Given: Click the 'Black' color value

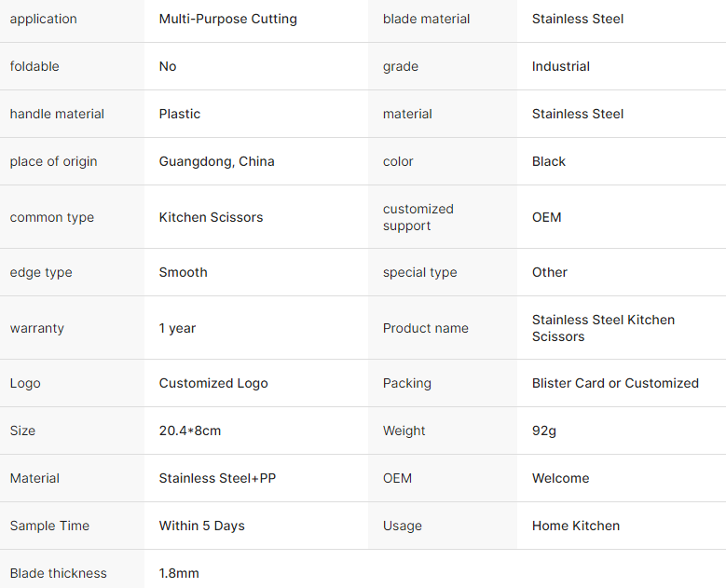Looking at the screenshot, I should click(x=548, y=161).
